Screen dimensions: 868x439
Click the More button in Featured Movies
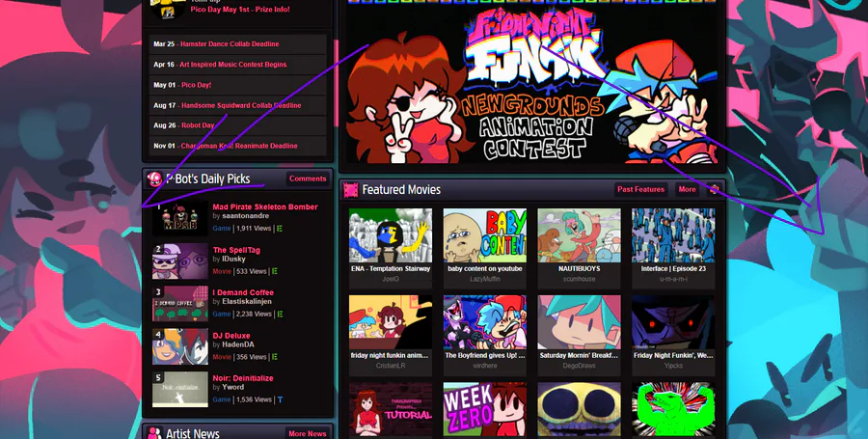[x=687, y=189]
